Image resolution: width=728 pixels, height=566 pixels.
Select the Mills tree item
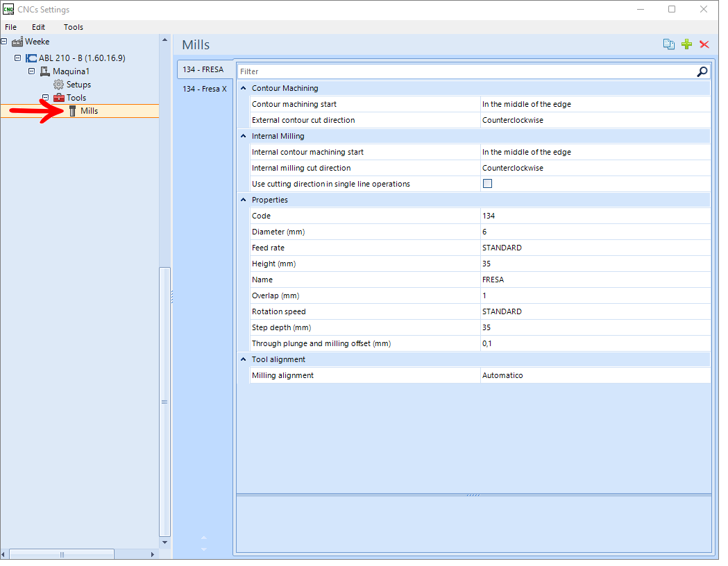point(90,112)
